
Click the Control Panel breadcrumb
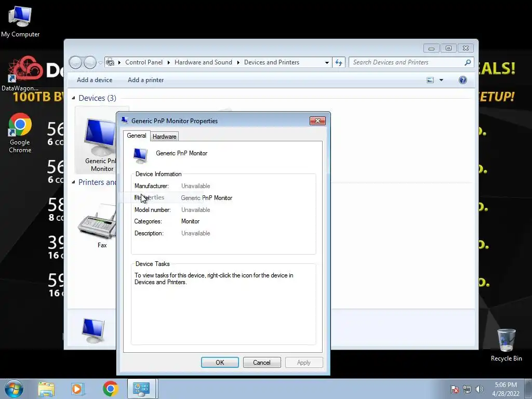click(144, 62)
